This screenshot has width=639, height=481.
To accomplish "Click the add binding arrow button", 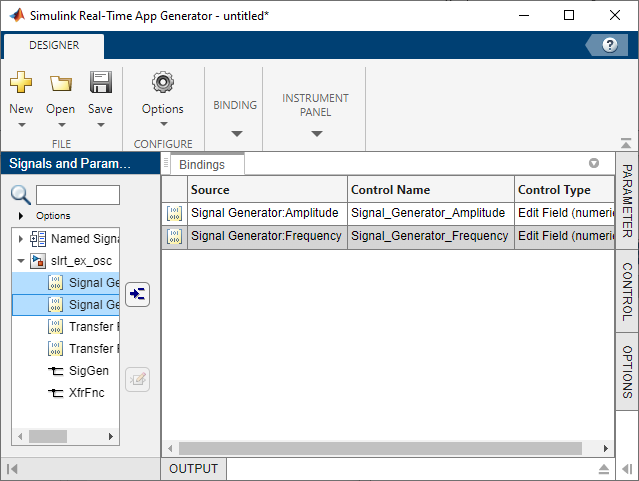I will [138, 294].
